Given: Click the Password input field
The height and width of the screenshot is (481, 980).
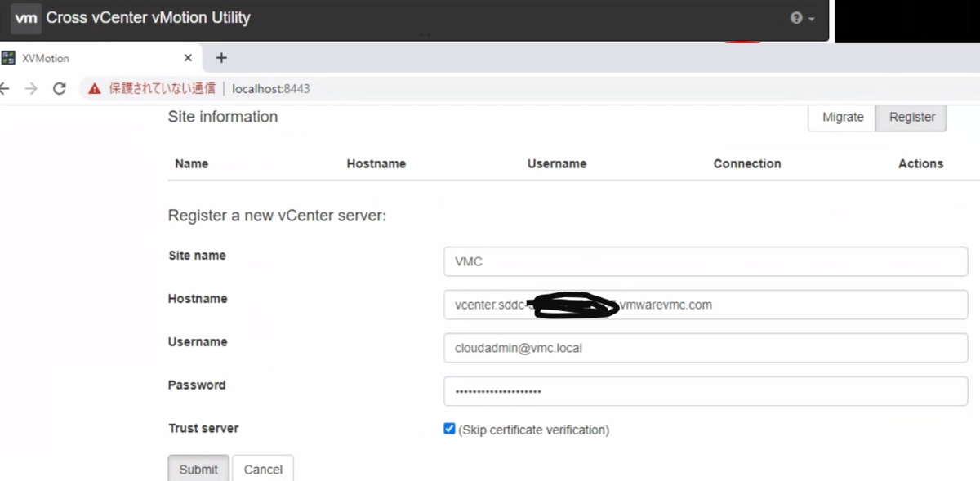Looking at the screenshot, I should 706,391.
